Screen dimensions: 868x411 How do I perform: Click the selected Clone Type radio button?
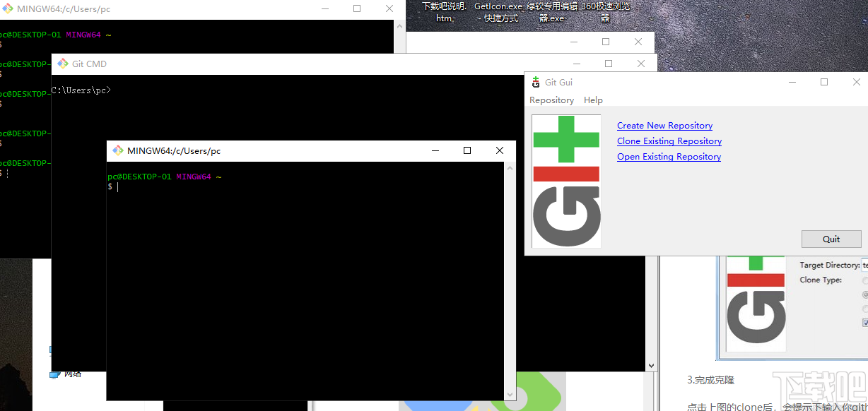[x=865, y=294]
